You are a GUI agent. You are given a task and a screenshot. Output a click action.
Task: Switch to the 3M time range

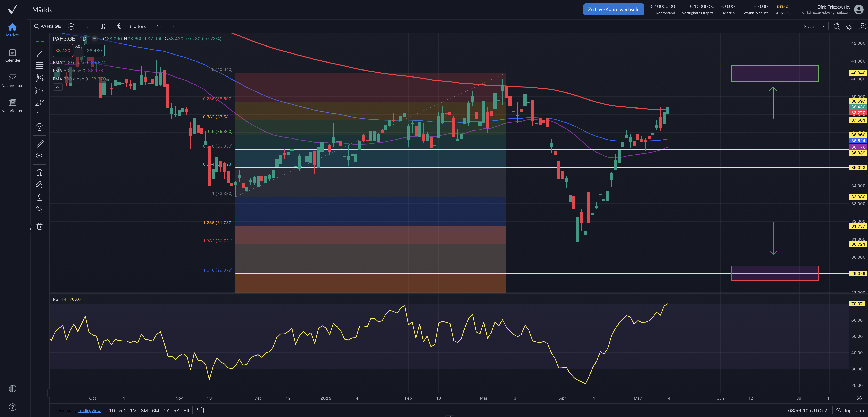(x=144, y=411)
